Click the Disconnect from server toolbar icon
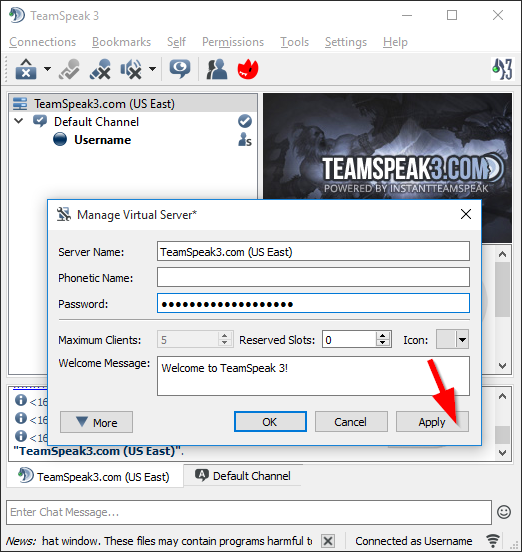The image size is (522, 552). 26,69
